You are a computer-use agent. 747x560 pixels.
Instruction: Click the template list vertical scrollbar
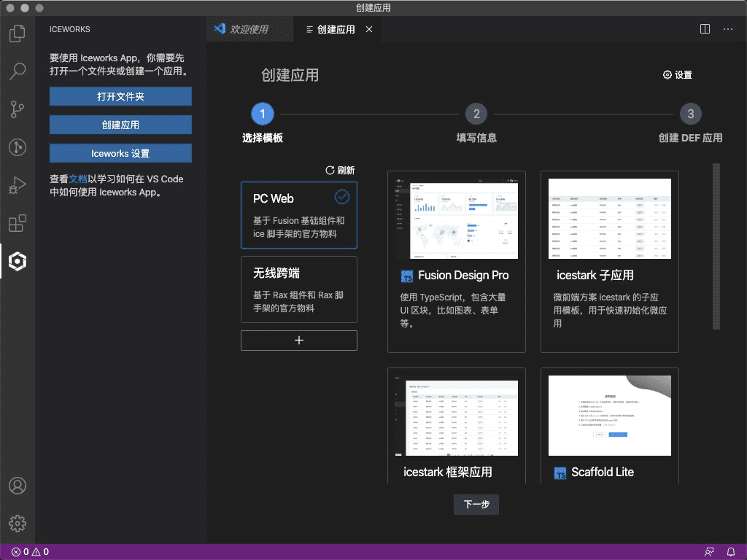tap(716, 246)
